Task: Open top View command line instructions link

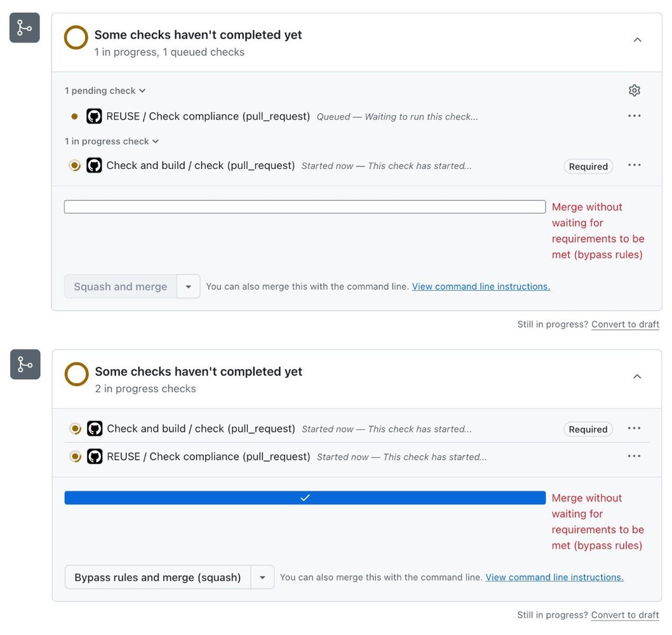Action: tap(481, 287)
